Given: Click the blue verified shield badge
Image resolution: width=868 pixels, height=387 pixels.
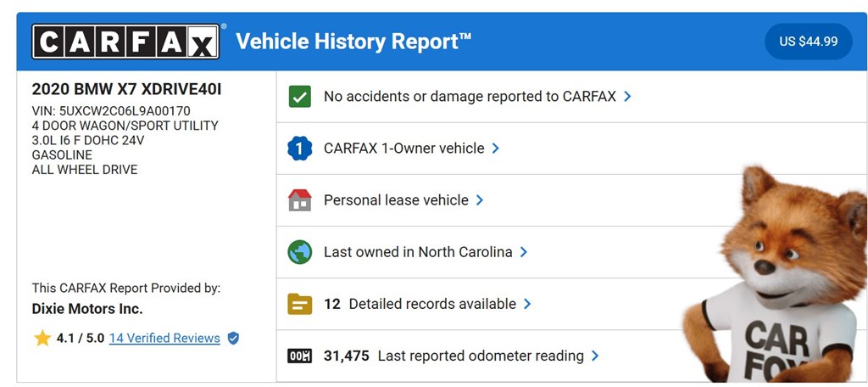Looking at the screenshot, I should 234,339.
